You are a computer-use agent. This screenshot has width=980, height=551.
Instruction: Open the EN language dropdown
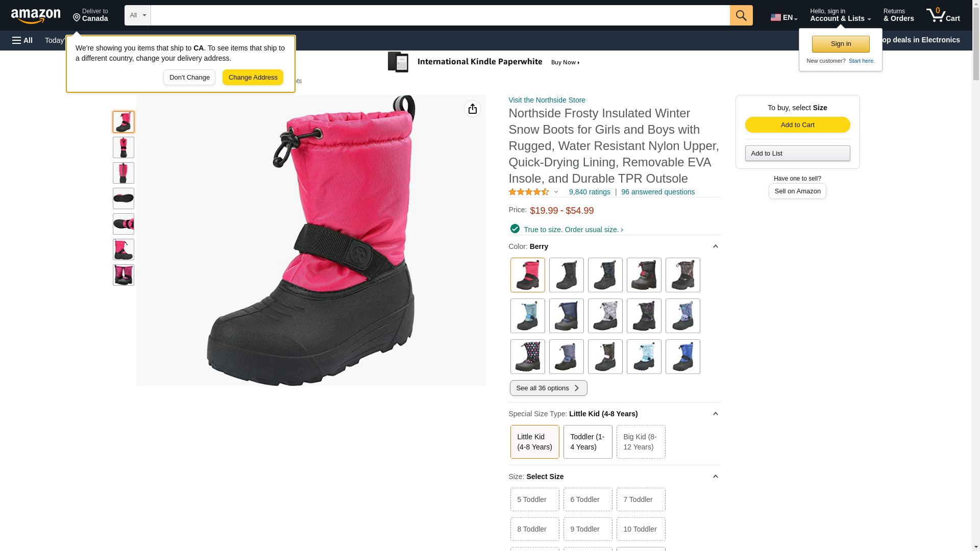[x=784, y=17]
